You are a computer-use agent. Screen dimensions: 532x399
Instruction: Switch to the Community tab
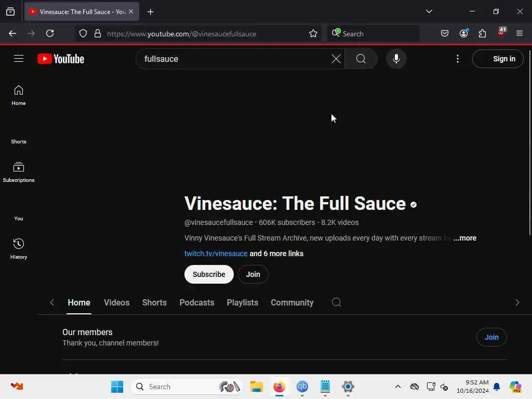click(x=292, y=302)
